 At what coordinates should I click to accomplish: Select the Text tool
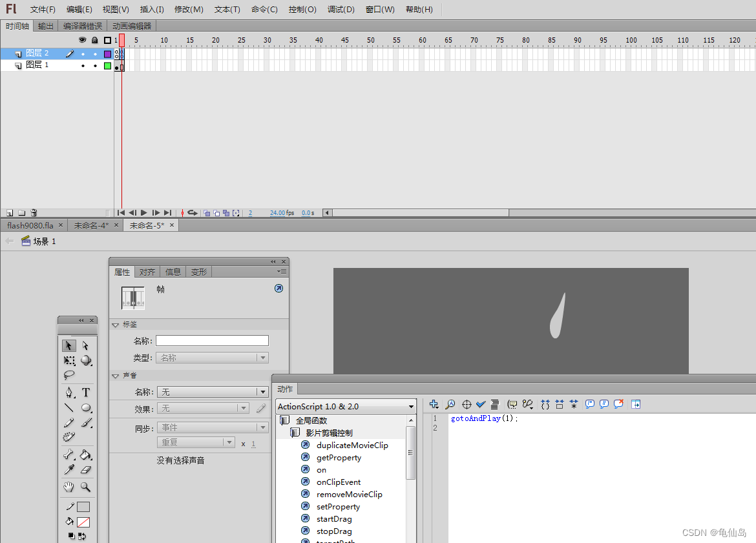[x=86, y=392]
